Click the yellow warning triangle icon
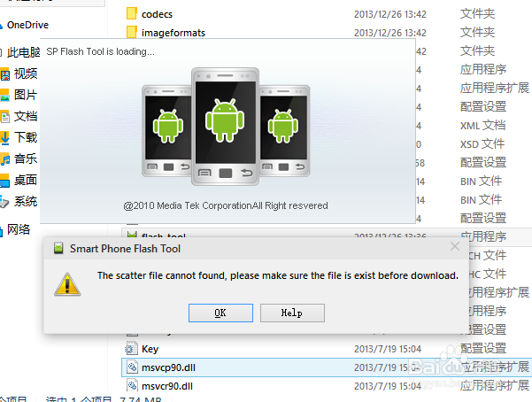Image resolution: width=532 pixels, height=402 pixels. [65, 283]
